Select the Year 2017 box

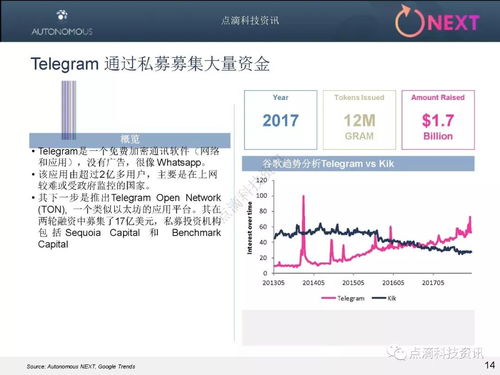tap(281, 120)
